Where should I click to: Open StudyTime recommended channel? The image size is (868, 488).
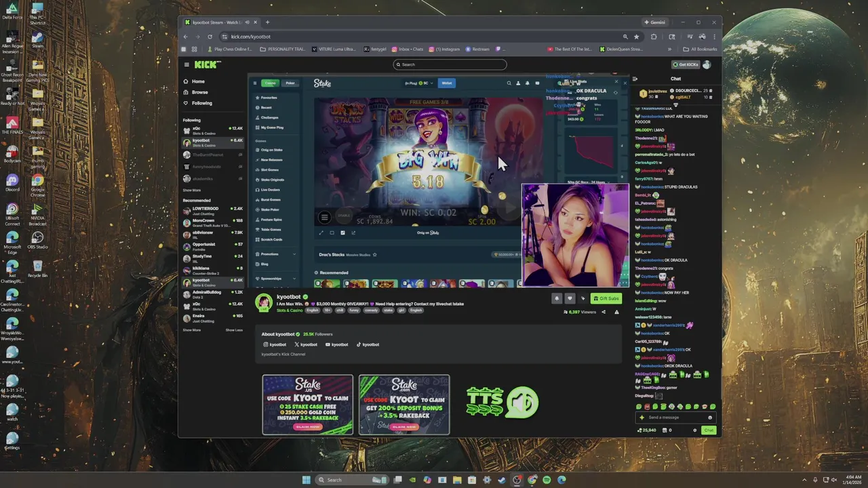213,258
